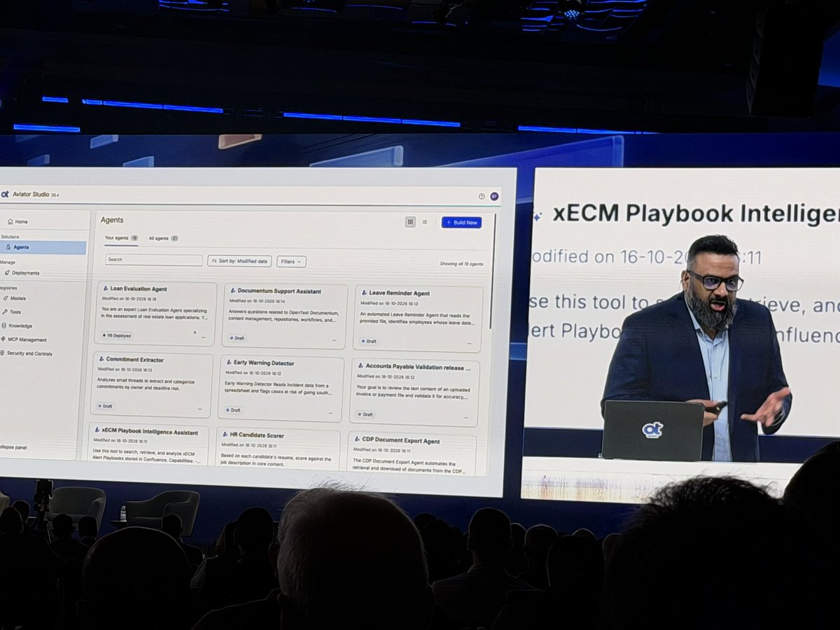Open more options on Loan Evaluation Agent
The image size is (840, 630).
coord(204,337)
